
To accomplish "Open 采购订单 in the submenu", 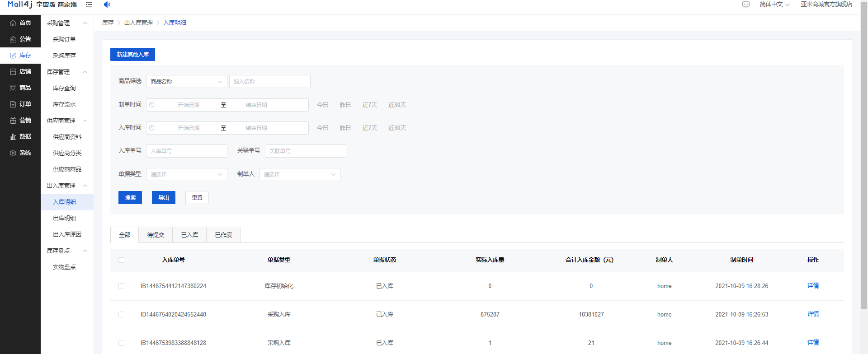I will [67, 39].
